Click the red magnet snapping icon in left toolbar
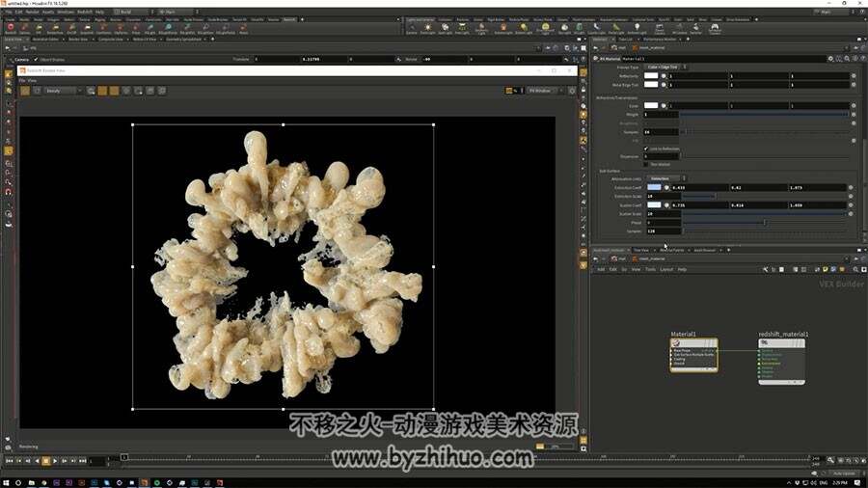This screenshot has height=488, width=868. pyautogui.click(x=9, y=192)
